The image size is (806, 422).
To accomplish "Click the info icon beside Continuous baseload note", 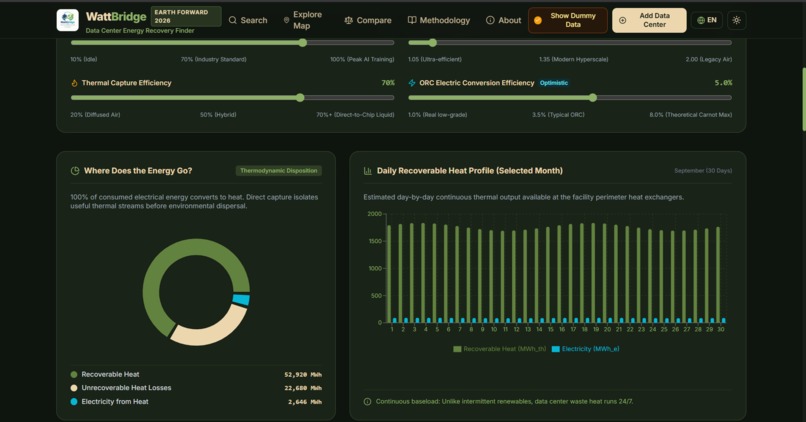I will point(367,401).
